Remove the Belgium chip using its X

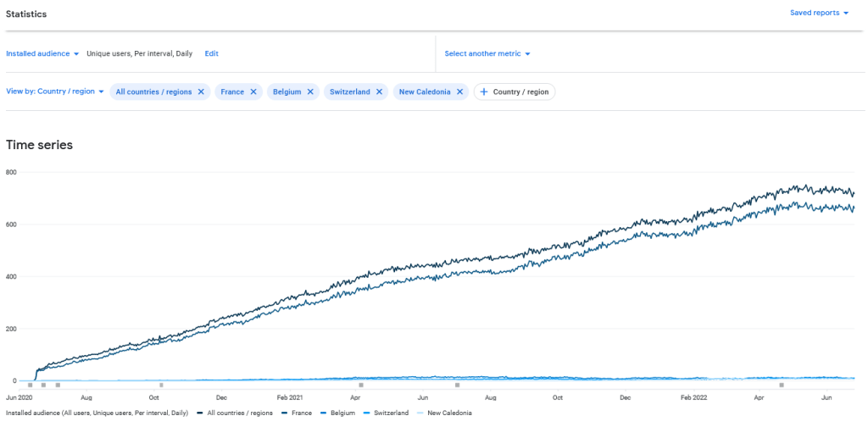pos(310,91)
